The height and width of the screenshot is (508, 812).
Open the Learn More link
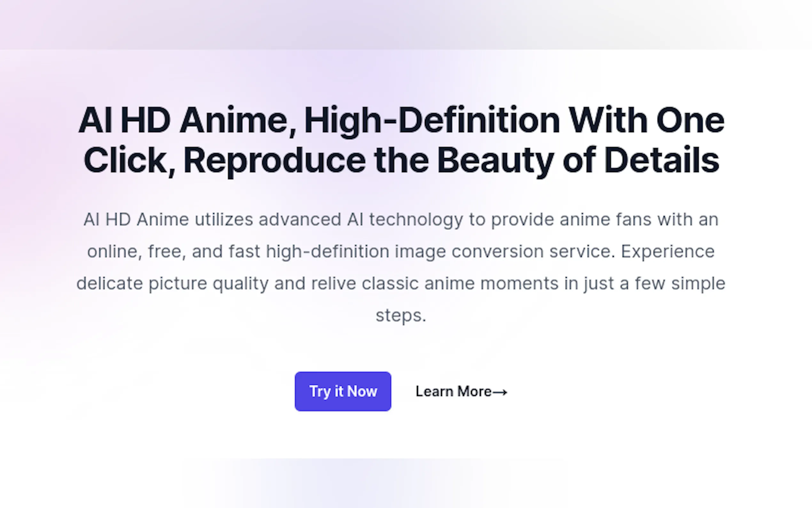point(453,392)
